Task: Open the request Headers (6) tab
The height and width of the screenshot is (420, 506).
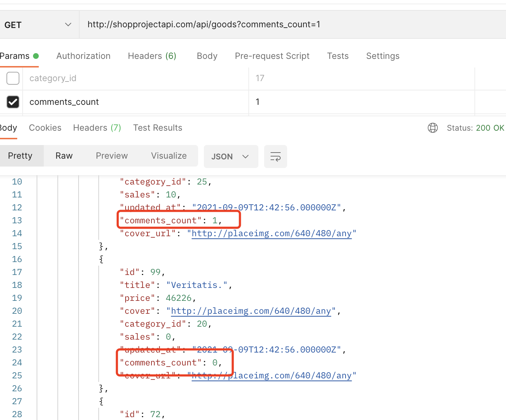Action: pos(152,56)
